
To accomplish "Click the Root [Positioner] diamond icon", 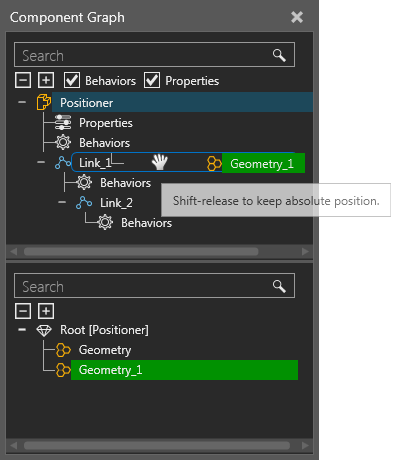I will (44, 330).
